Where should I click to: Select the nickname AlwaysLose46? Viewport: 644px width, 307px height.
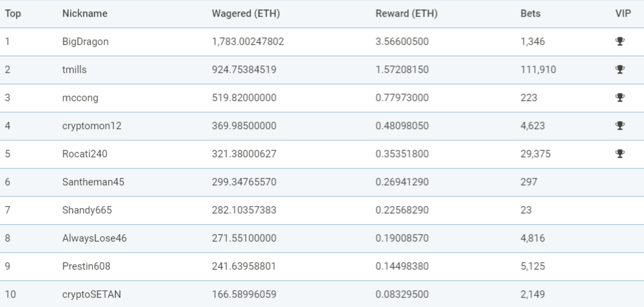[94, 238]
